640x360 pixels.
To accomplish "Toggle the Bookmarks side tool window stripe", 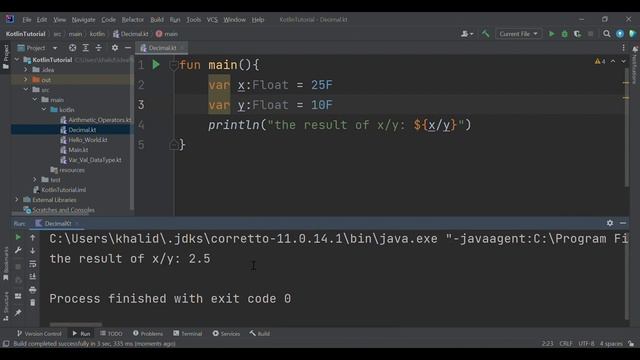I will (6, 263).
